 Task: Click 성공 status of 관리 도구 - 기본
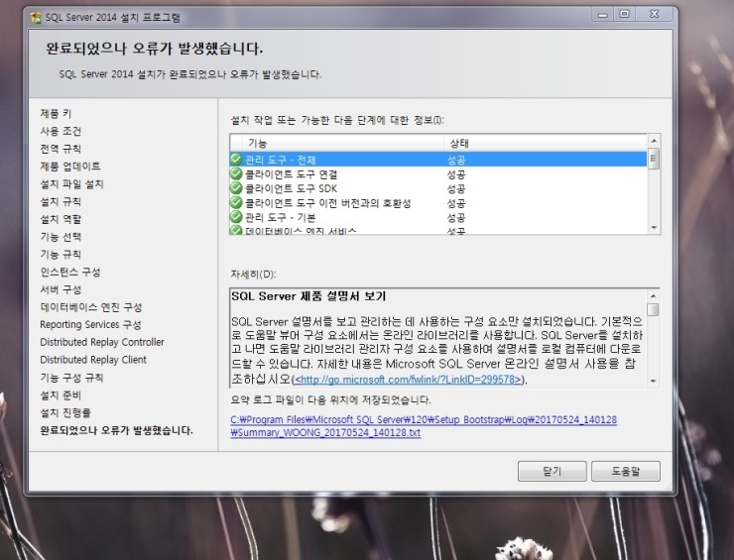coord(456,217)
